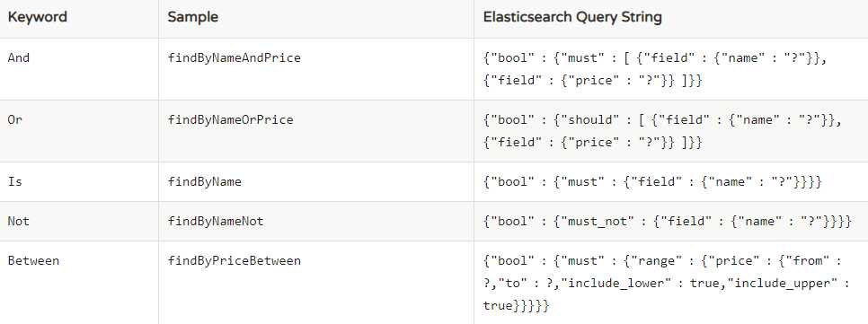Image resolution: width=868 pixels, height=324 pixels.
Task: Select the Not keyword cell
Action: tap(19, 221)
